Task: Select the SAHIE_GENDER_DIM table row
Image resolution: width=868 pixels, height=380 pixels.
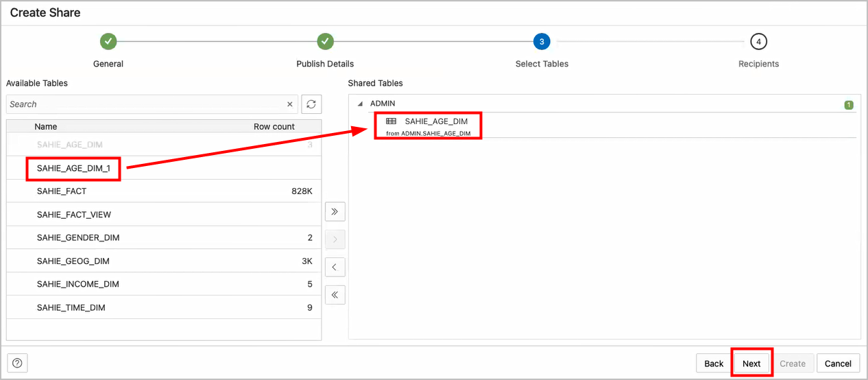Action: pyautogui.click(x=164, y=238)
